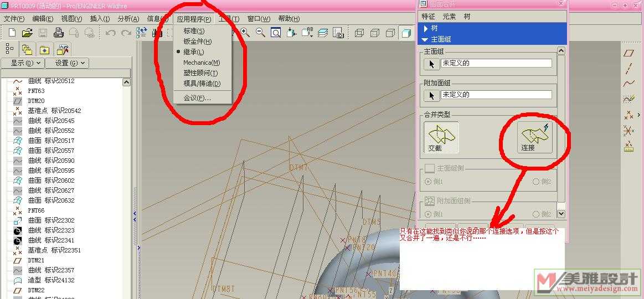Click the 主面组 未定义的 input field

(x=496, y=63)
